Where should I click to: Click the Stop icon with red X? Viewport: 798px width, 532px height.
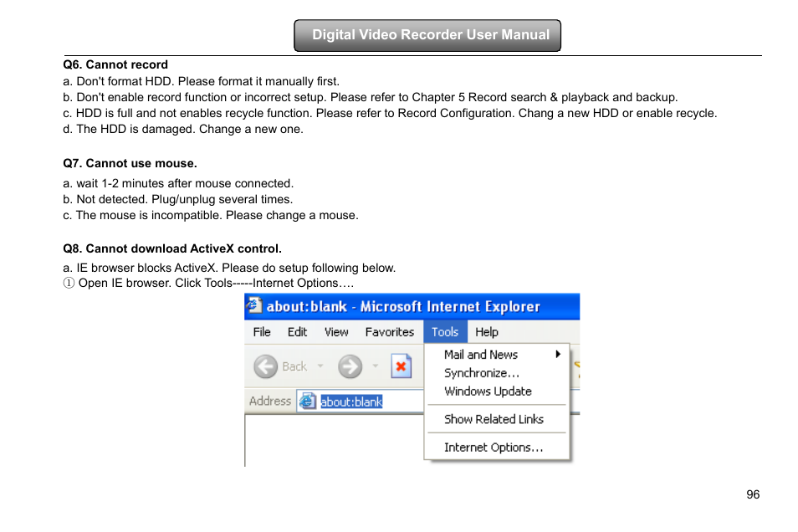click(401, 366)
